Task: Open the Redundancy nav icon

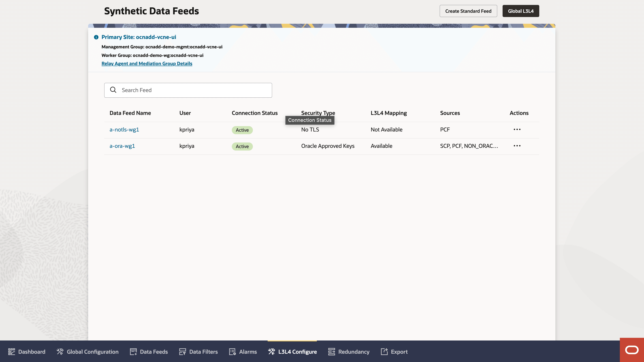Action: (x=331, y=352)
